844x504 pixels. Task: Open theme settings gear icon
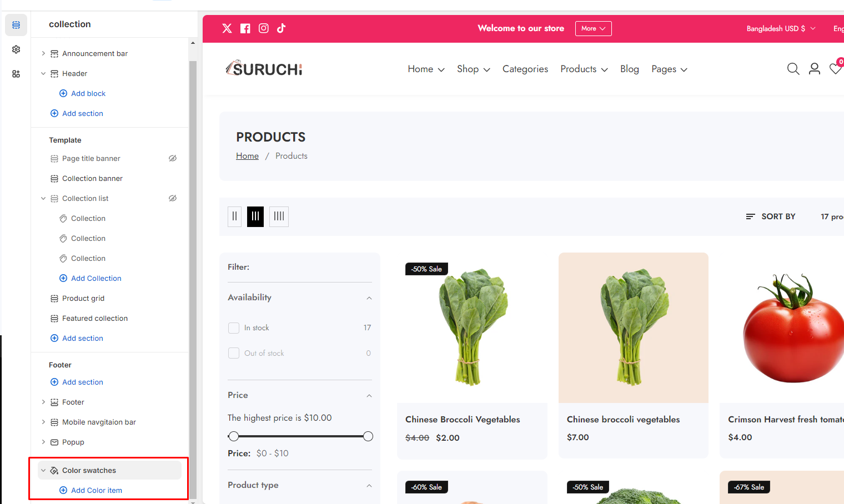16,49
